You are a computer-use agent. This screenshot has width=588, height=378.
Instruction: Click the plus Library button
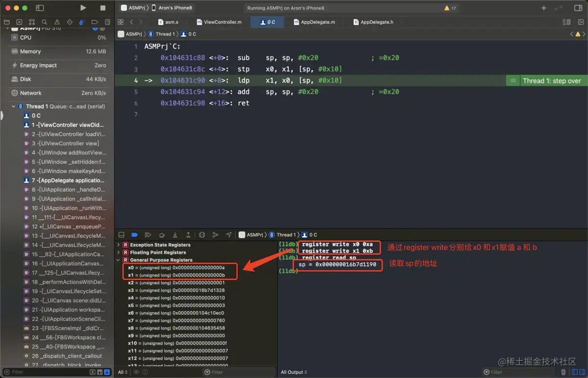(544, 8)
